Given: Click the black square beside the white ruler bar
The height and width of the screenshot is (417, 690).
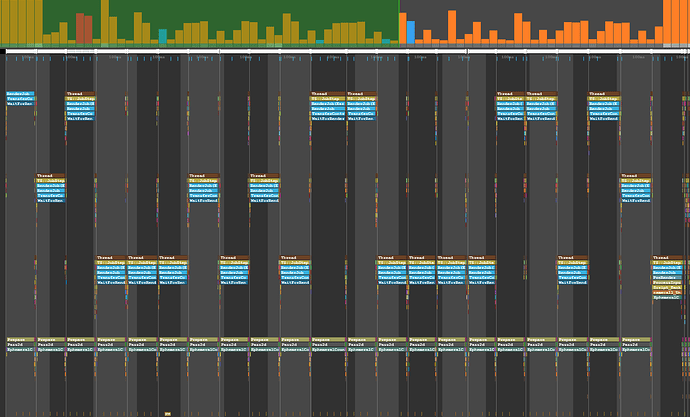Looking at the screenshot, I should click(3, 51).
